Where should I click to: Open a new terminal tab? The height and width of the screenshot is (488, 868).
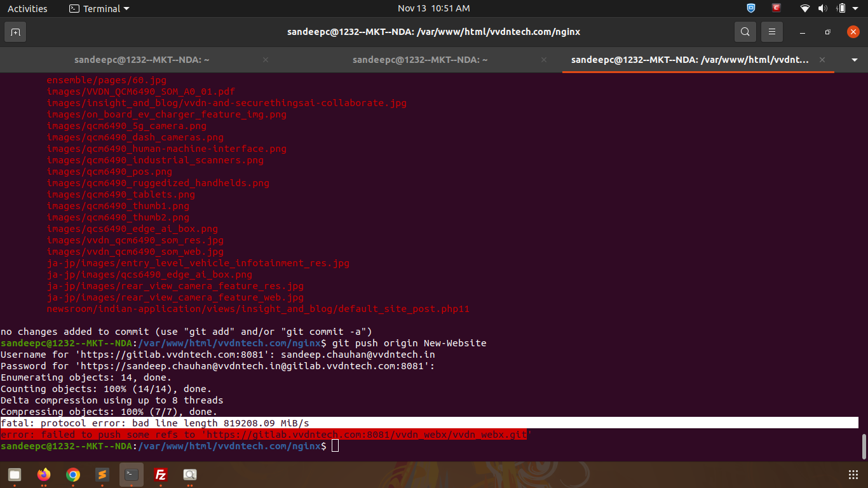15,32
